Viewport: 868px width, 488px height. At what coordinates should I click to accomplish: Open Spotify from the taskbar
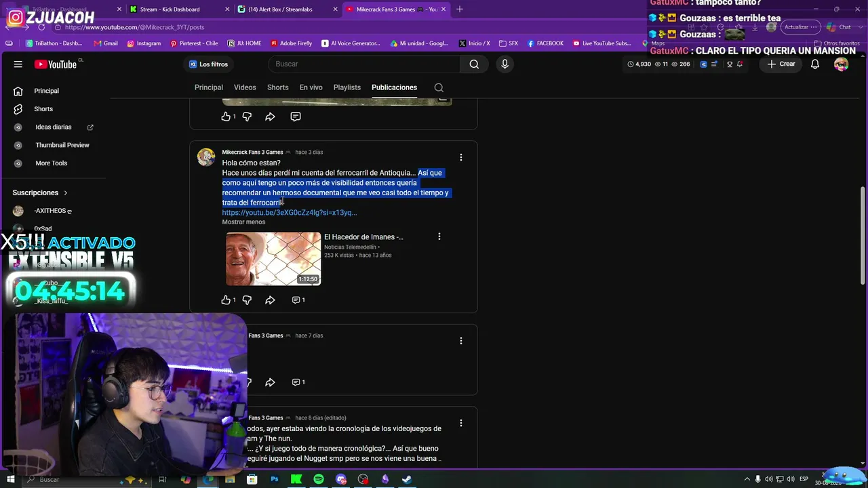click(x=319, y=479)
